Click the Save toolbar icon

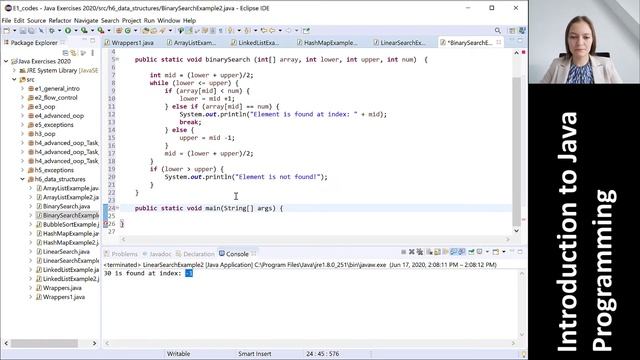(x=22, y=31)
